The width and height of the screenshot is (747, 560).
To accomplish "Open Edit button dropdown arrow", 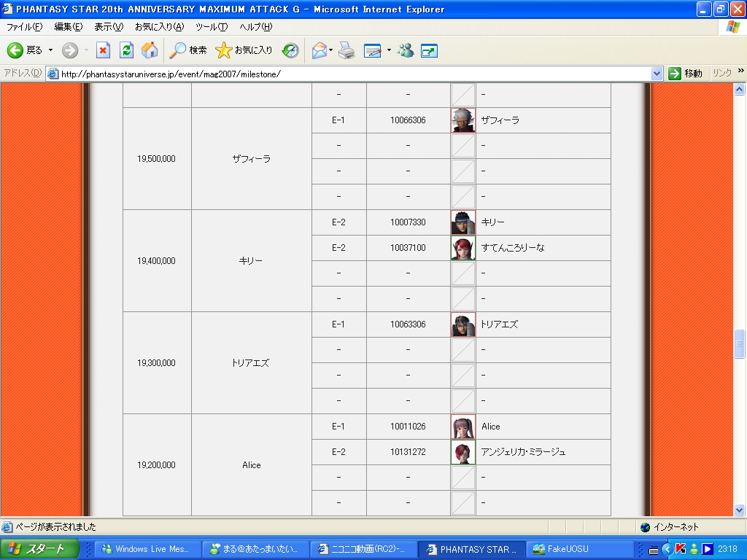I will [x=389, y=50].
